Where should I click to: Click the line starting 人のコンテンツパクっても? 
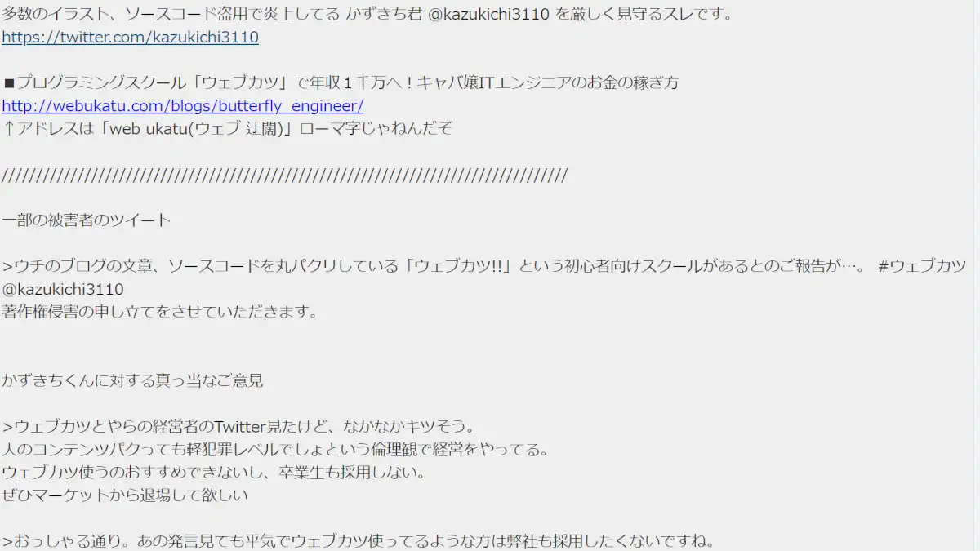274,450
